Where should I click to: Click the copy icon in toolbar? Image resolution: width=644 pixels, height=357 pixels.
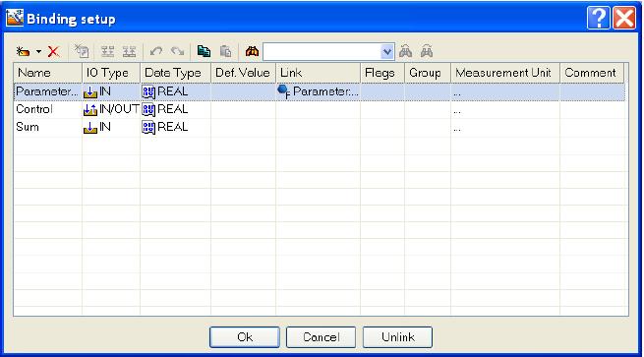coord(204,51)
